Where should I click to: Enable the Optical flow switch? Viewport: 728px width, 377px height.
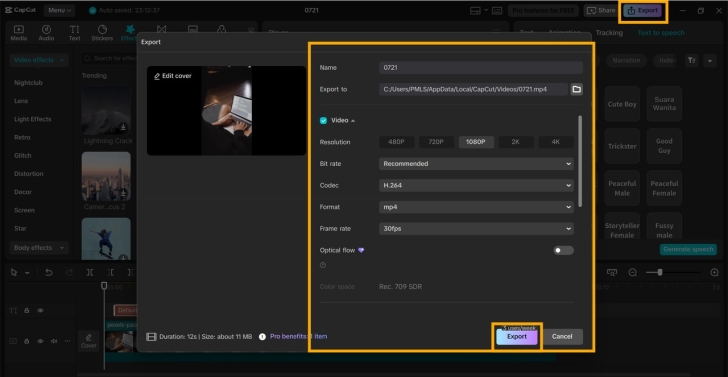pos(563,251)
